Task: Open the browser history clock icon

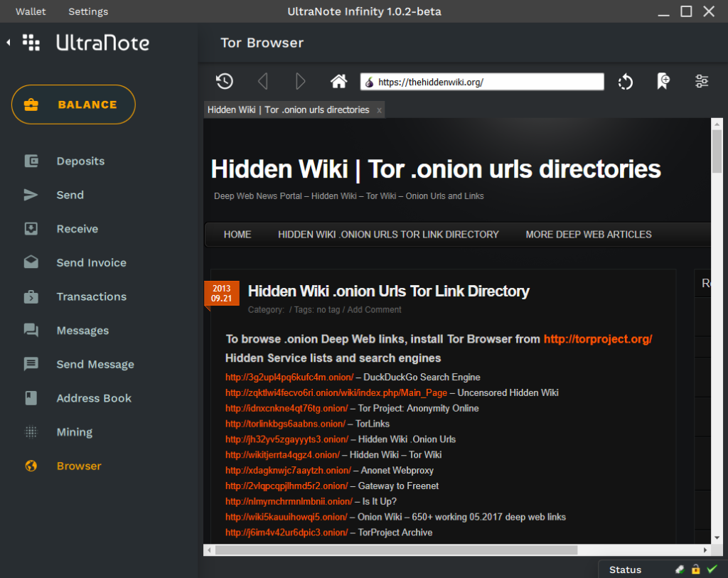Action: pos(225,81)
